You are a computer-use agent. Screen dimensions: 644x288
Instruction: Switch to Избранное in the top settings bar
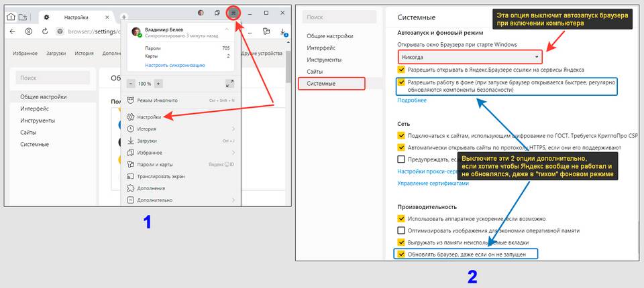pos(25,54)
